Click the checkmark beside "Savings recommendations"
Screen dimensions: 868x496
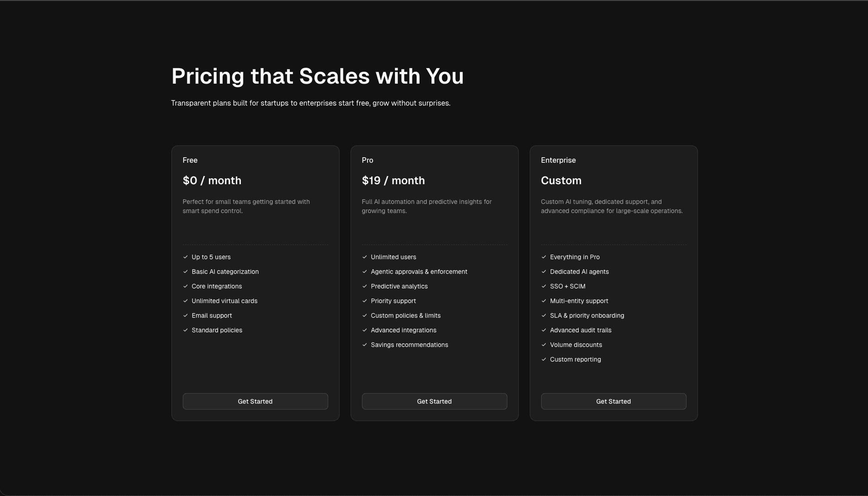365,345
